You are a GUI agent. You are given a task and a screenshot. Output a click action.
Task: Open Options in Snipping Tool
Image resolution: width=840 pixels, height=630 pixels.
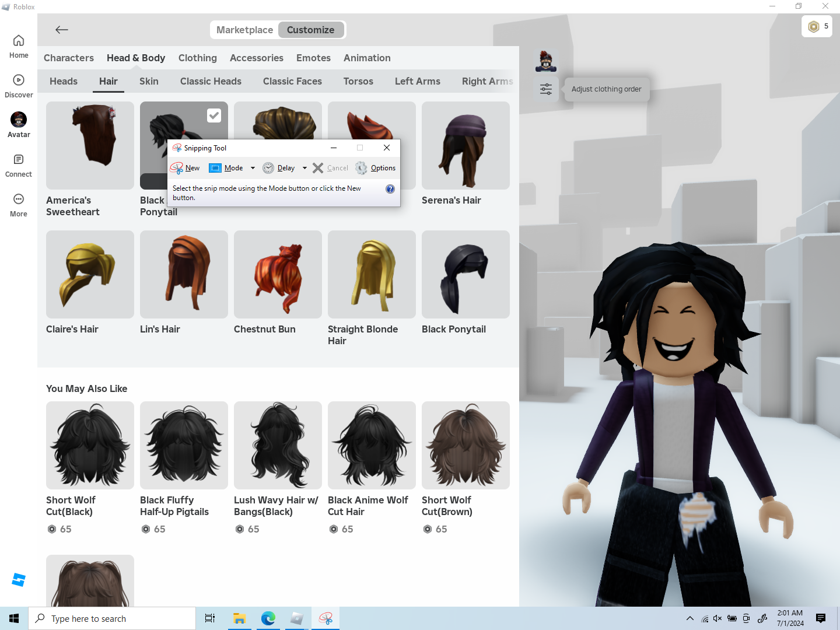[x=376, y=168]
